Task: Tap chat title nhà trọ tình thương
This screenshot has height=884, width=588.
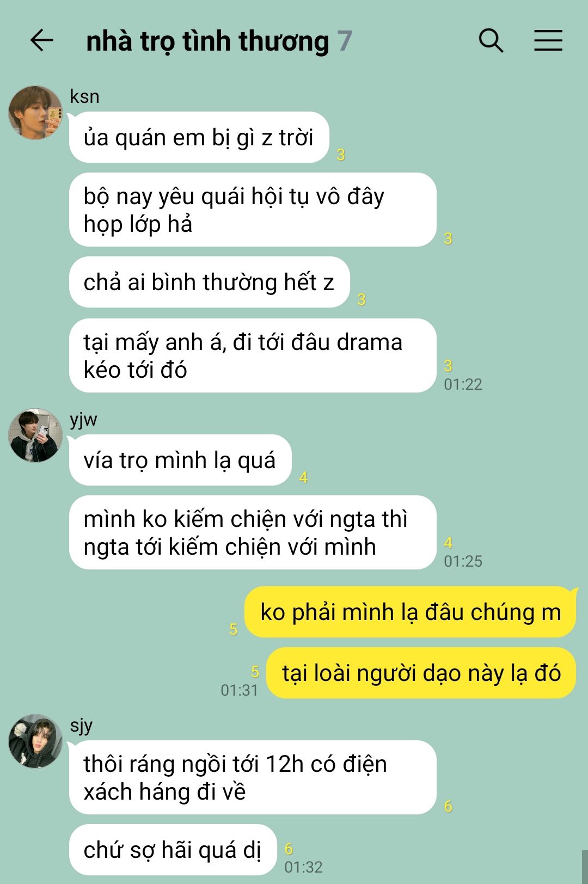Action: pyautogui.click(x=207, y=41)
